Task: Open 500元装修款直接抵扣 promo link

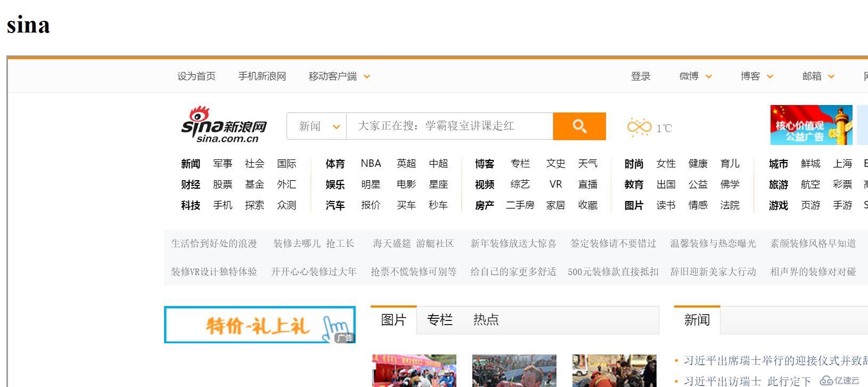Action: [613, 272]
